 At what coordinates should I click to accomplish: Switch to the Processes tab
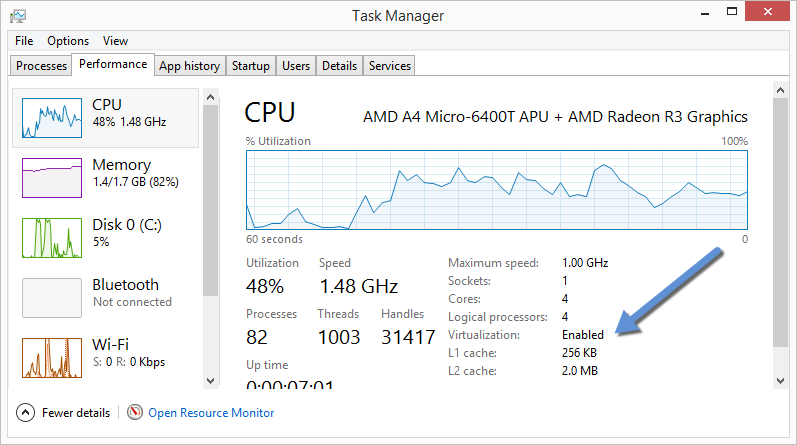click(42, 66)
